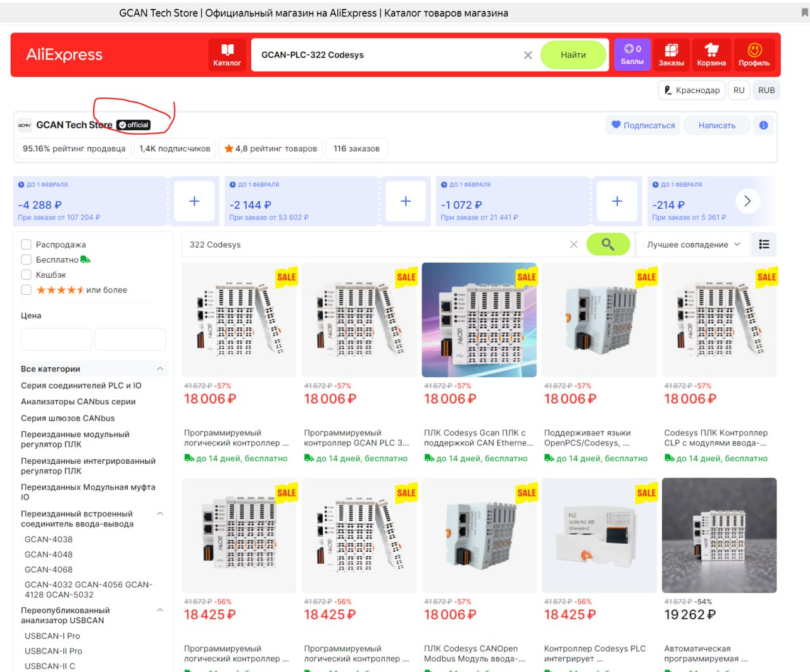Open ПЛК Codesys CANOpen Modbus product title
The width and height of the screenshot is (810, 672).
point(475,654)
